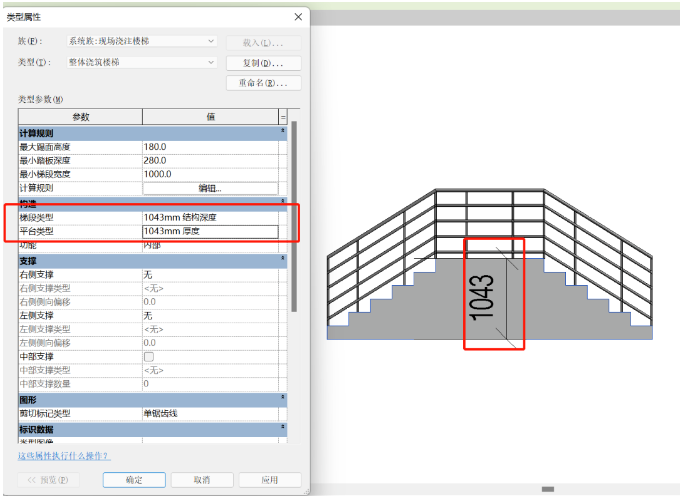
Task: Click the 复制 duplicate button
Action: 263,63
